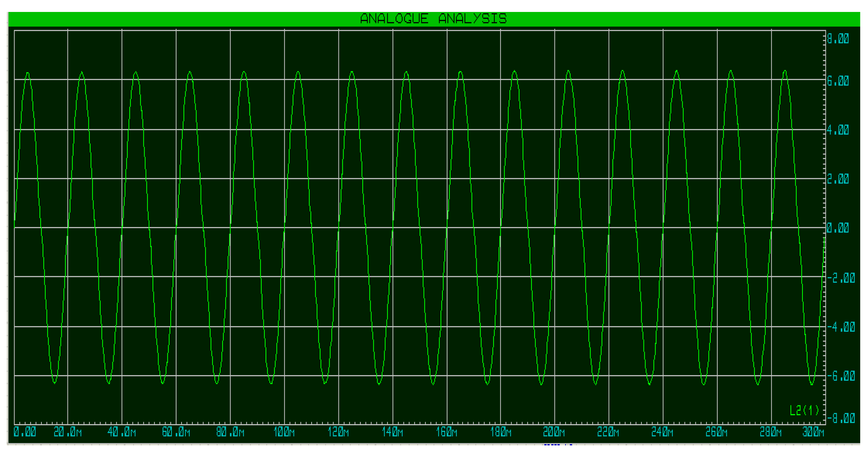Click the 0.00 time axis origin label
The height and width of the screenshot is (456, 868).
[25, 432]
